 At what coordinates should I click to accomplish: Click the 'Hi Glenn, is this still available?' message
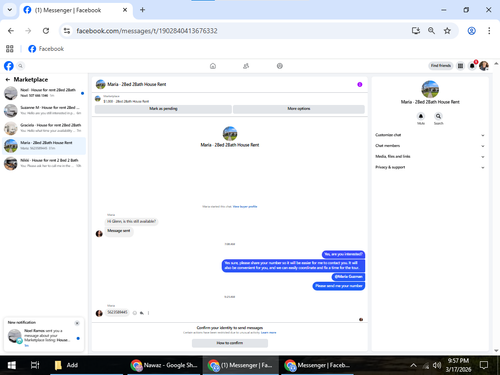131,221
